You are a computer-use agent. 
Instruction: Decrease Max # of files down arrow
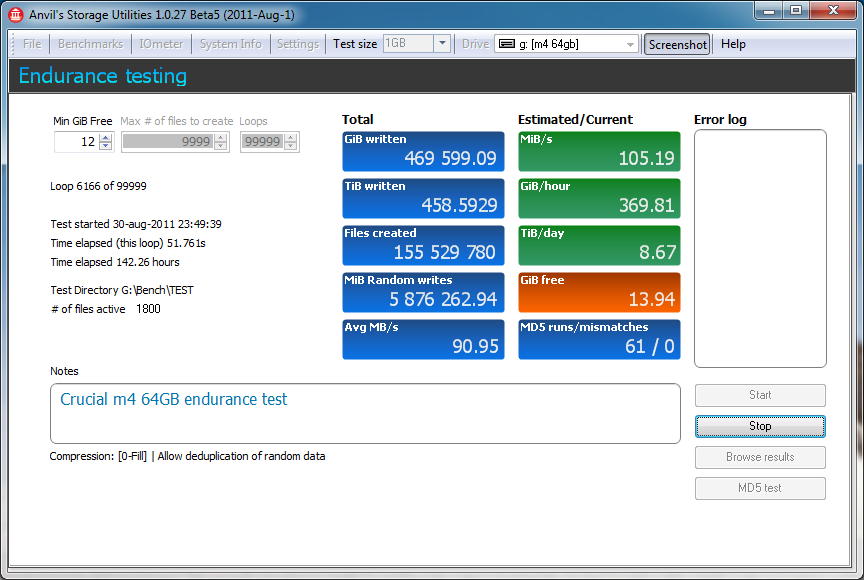221,146
